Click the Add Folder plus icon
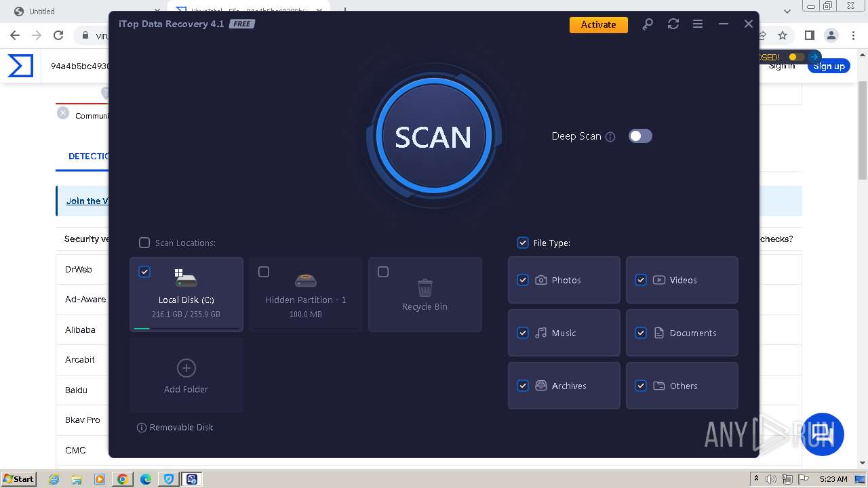 (x=186, y=368)
